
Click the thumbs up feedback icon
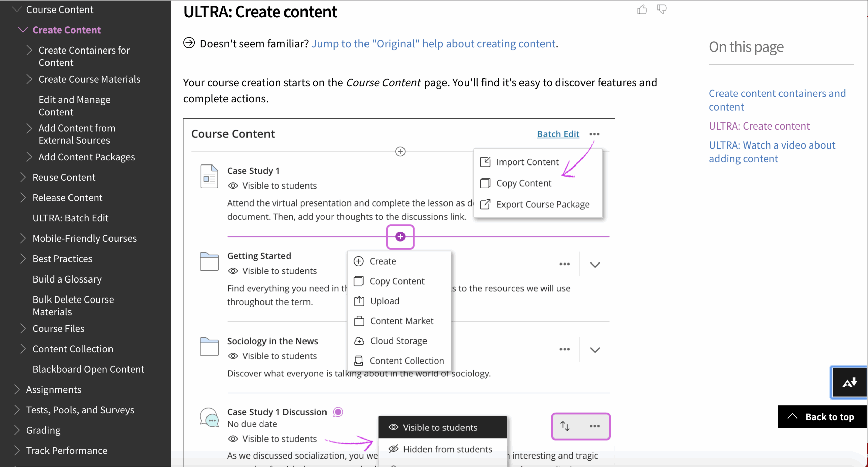tap(642, 9)
